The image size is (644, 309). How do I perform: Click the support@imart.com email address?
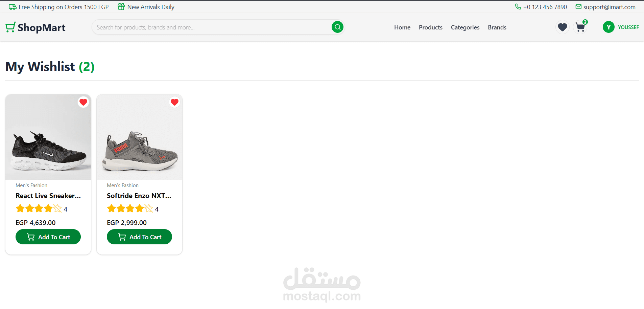click(x=609, y=7)
